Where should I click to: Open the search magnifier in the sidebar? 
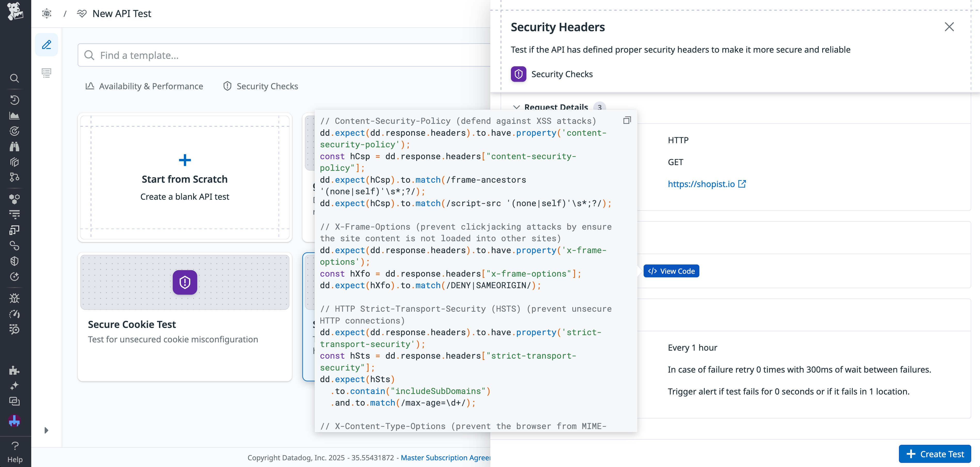14,78
